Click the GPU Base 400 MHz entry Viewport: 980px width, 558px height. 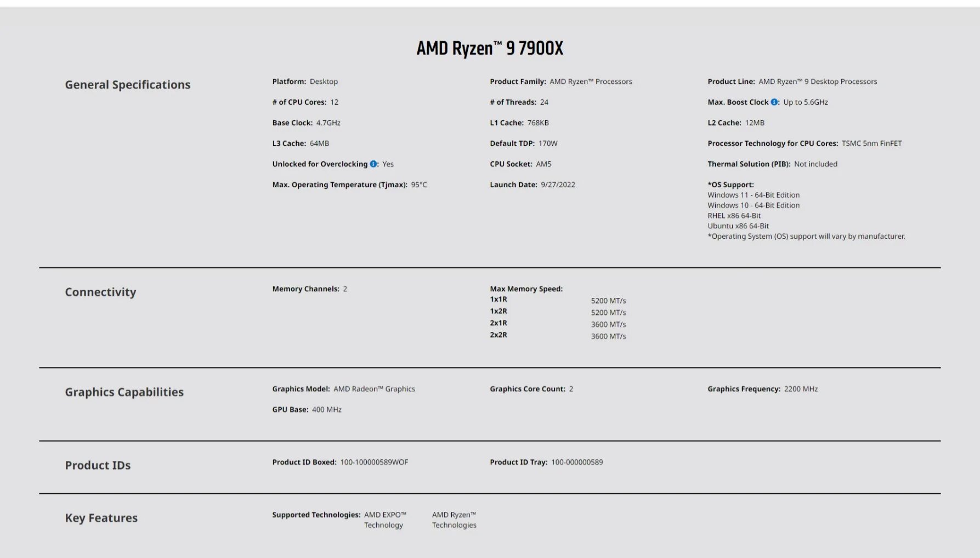(307, 410)
